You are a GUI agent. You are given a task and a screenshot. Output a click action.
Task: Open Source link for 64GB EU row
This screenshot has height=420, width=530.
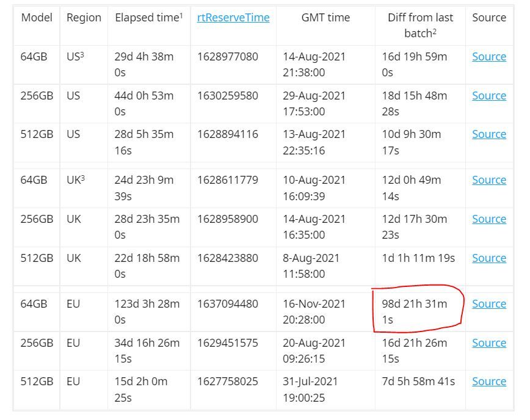pos(489,304)
